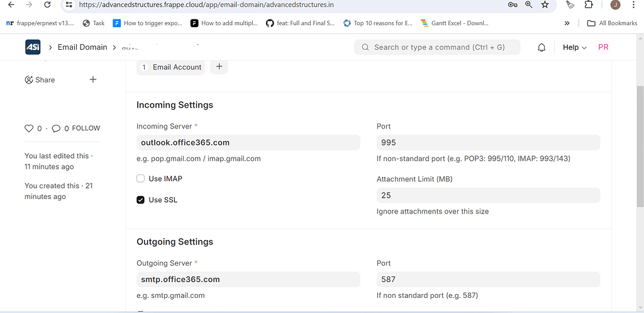Open feat: Full and Final S bookmark

pos(300,23)
